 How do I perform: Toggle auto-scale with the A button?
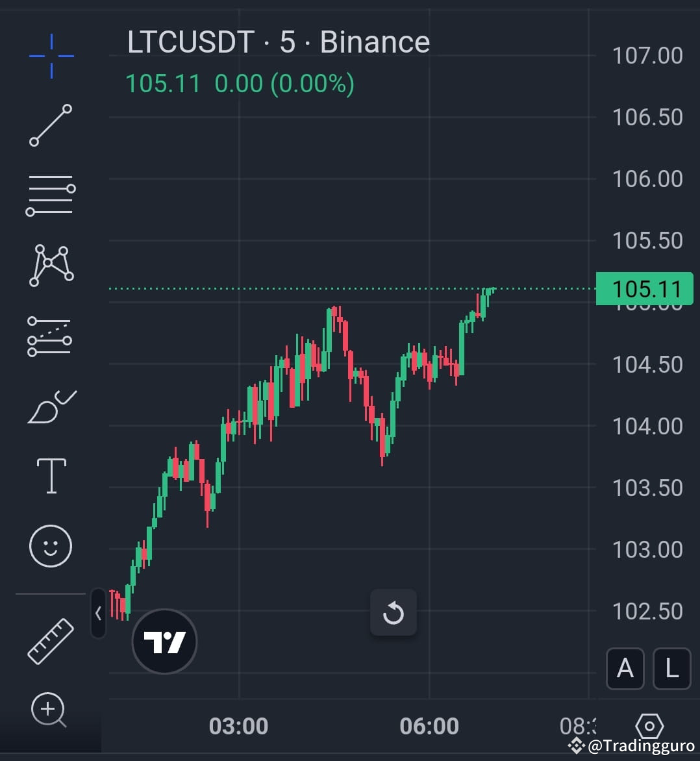[625, 669]
